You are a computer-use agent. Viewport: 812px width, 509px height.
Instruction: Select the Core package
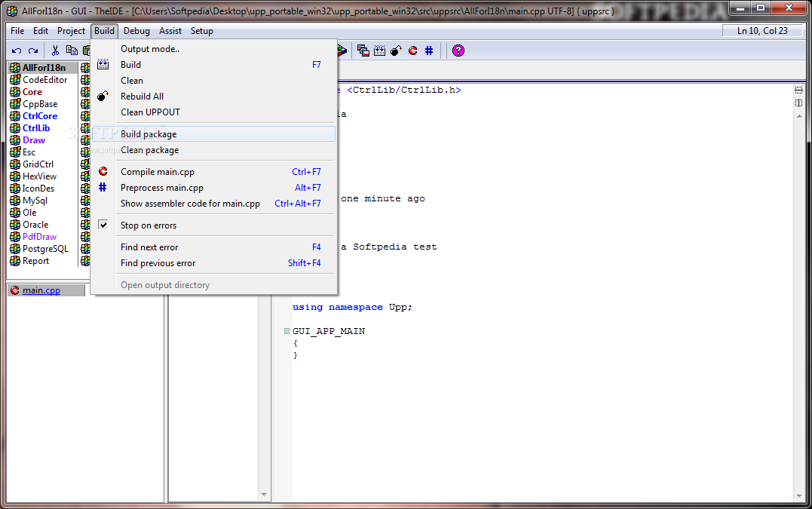point(43,92)
